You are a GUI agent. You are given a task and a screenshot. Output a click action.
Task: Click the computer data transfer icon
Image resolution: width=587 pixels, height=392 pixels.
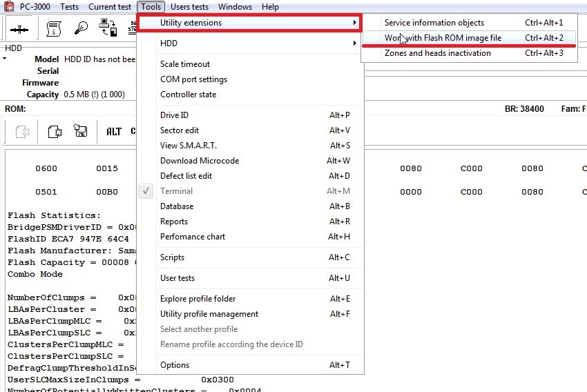(108, 28)
